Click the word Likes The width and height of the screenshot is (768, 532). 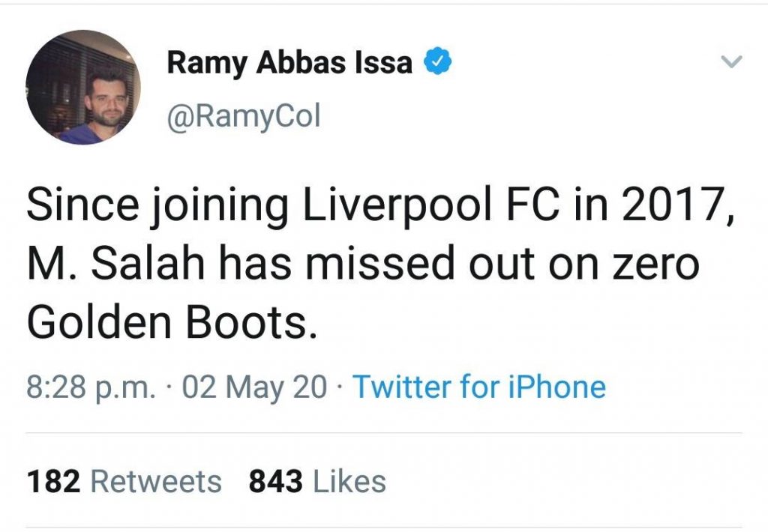click(349, 481)
